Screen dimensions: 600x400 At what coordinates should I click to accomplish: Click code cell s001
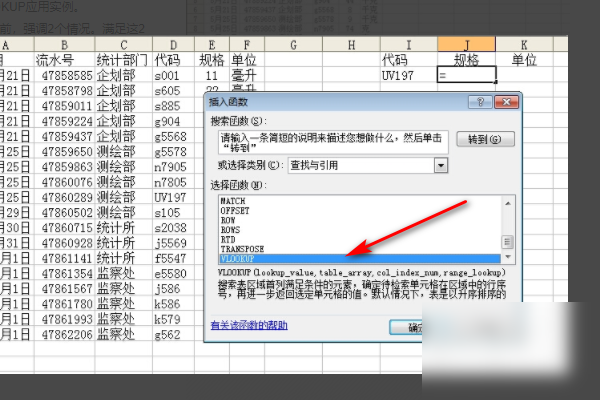(173, 75)
